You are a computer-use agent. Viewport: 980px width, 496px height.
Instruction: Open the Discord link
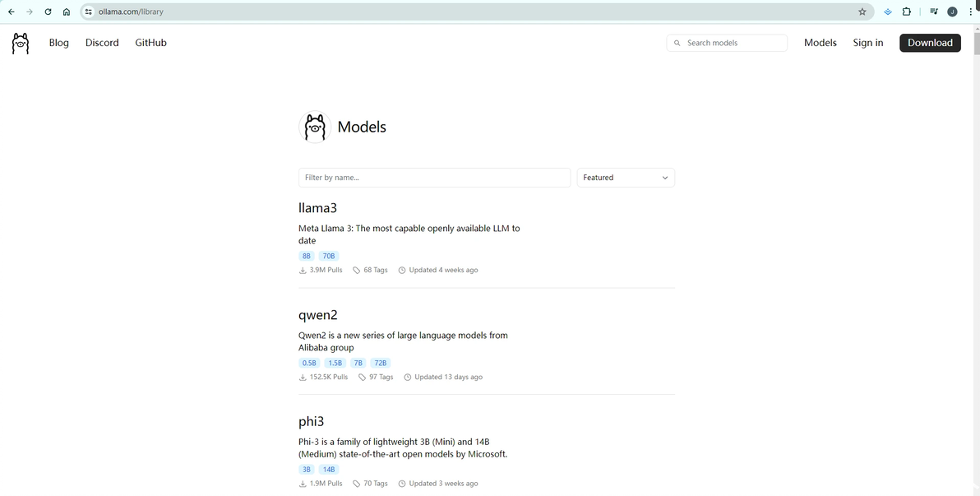tap(102, 43)
